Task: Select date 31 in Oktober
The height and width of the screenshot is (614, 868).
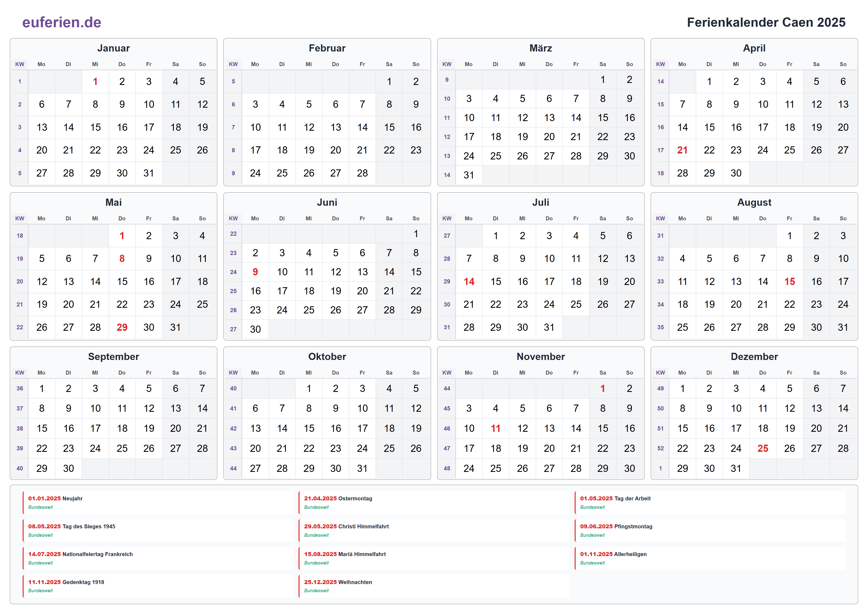Action: pyautogui.click(x=362, y=468)
